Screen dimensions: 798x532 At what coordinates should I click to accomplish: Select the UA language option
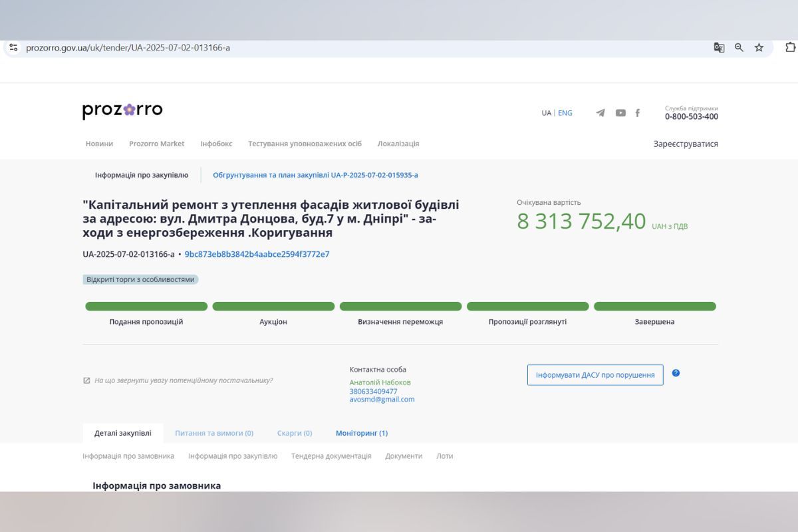(x=545, y=113)
